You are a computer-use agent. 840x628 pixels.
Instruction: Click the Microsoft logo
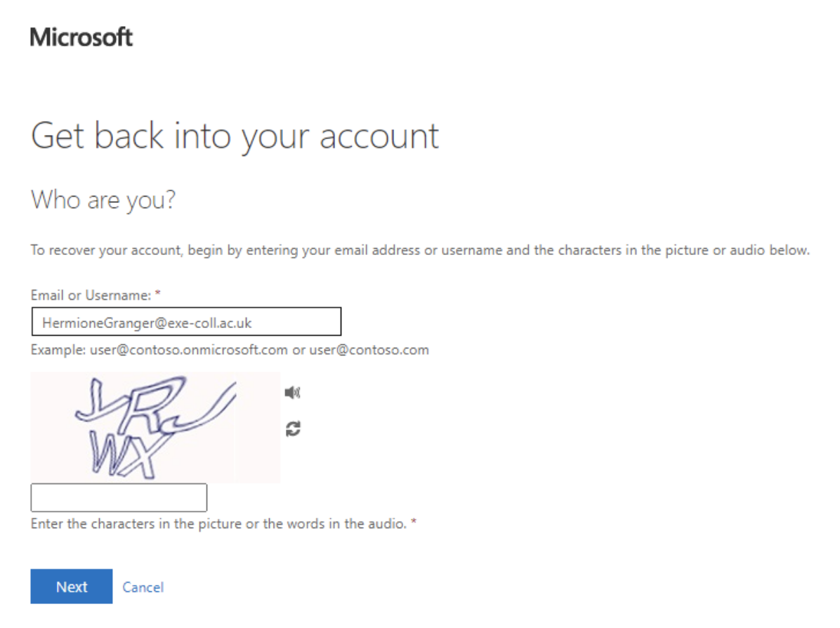(81, 37)
